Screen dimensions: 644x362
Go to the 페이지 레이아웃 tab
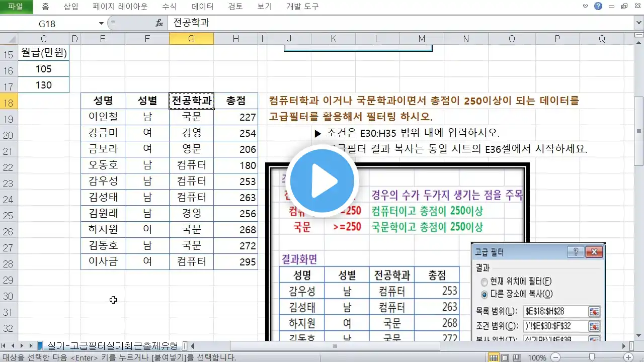(x=120, y=7)
